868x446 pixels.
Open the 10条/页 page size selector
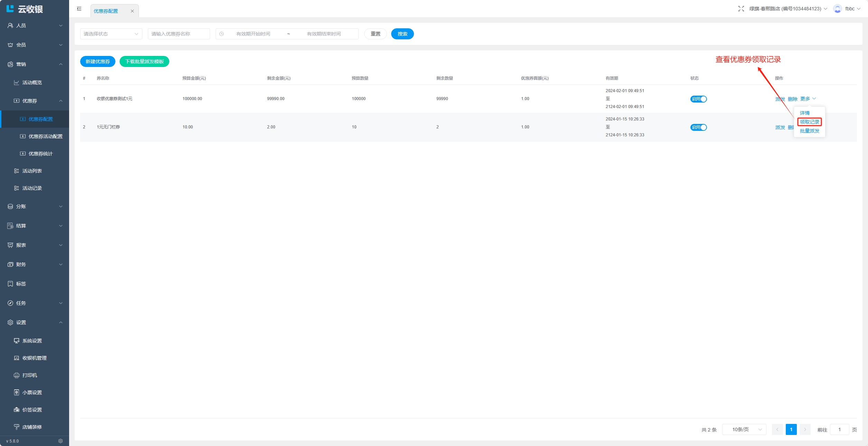(744, 429)
